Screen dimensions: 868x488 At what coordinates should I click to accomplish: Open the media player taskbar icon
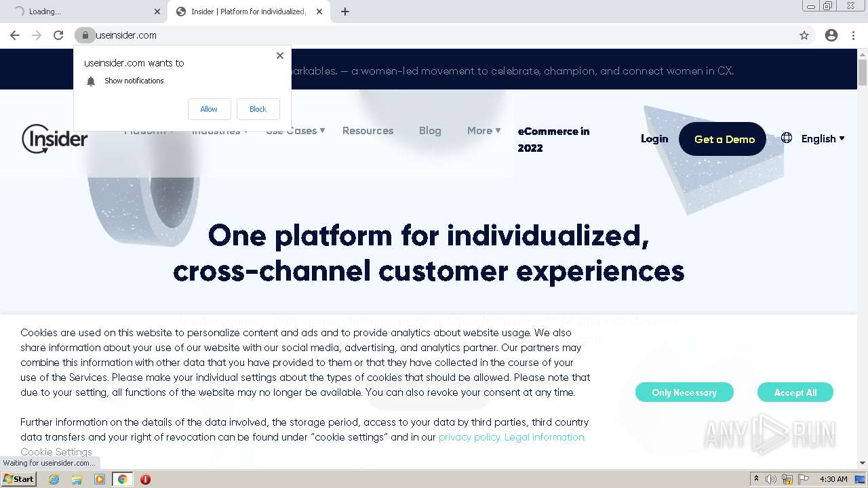(100, 479)
